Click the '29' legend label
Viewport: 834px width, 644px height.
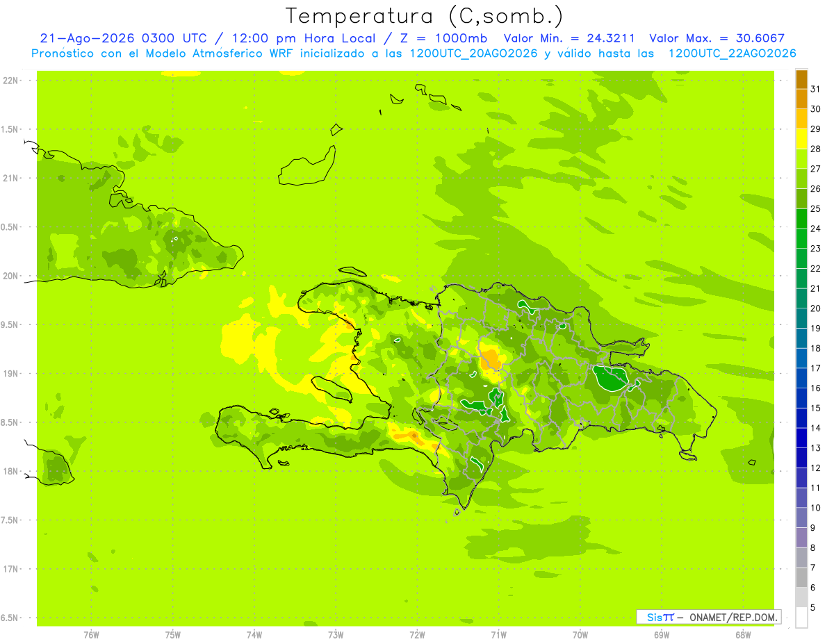pos(816,129)
